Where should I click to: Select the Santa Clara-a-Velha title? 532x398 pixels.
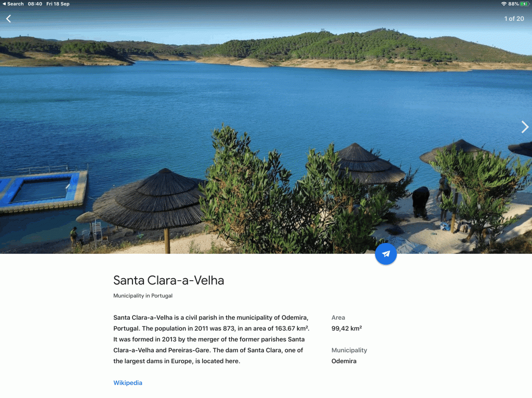coord(169,280)
